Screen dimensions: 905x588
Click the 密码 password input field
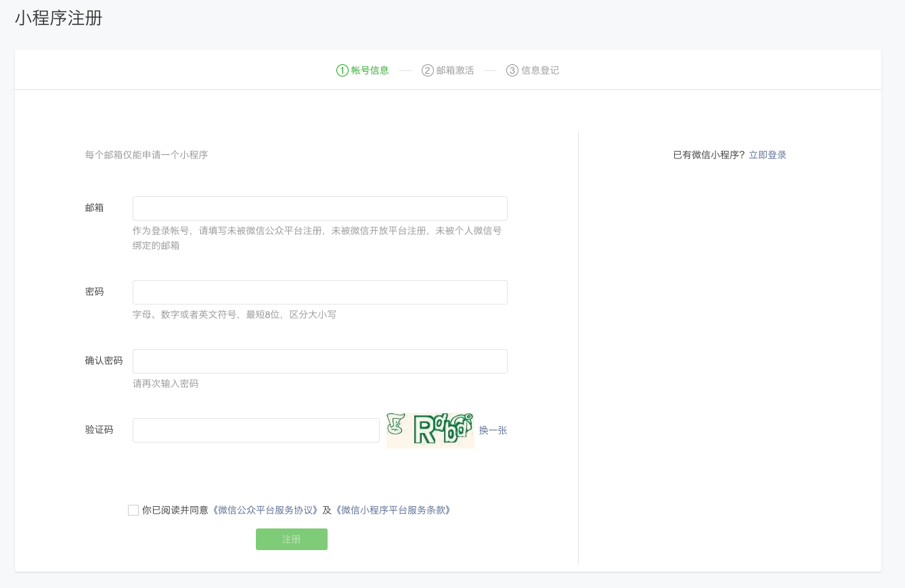point(319,292)
